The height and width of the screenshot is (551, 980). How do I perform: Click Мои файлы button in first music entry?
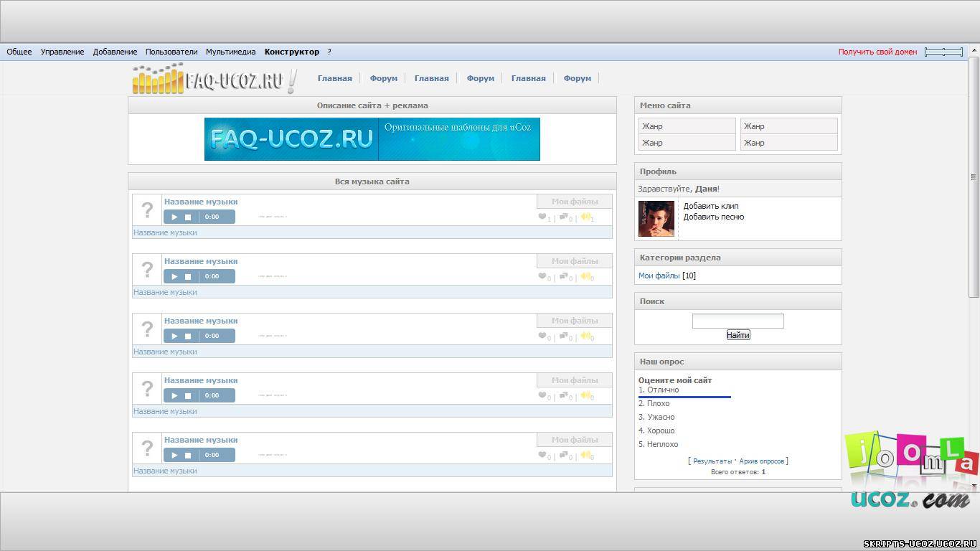click(x=575, y=202)
